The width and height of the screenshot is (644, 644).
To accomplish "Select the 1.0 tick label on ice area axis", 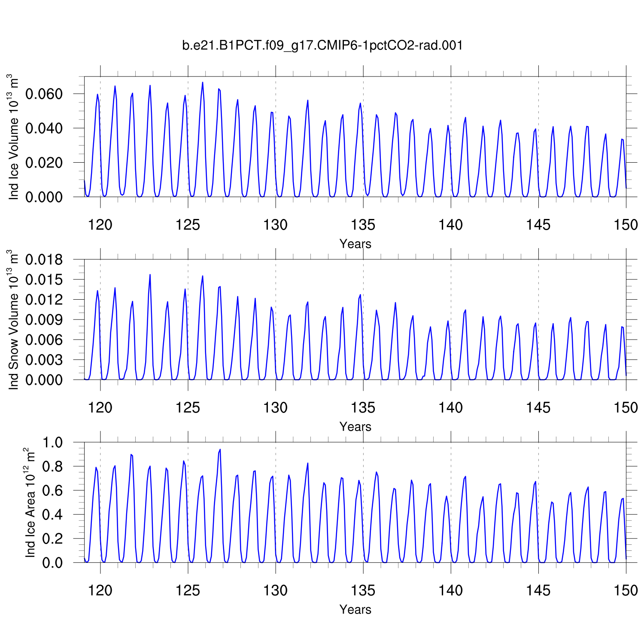I will [52, 443].
